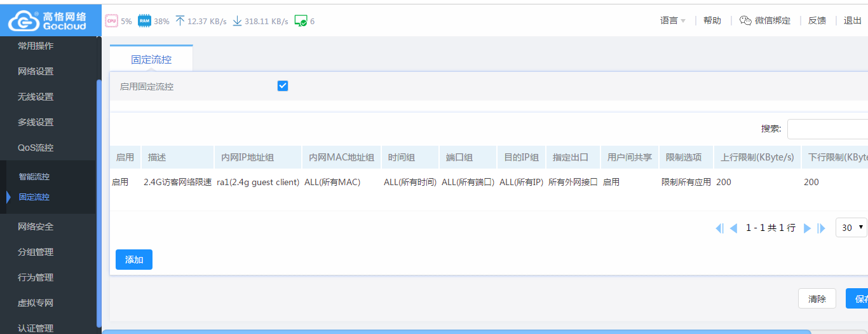Open the 语言 language dropdown
The image size is (868, 334).
(x=672, y=20)
